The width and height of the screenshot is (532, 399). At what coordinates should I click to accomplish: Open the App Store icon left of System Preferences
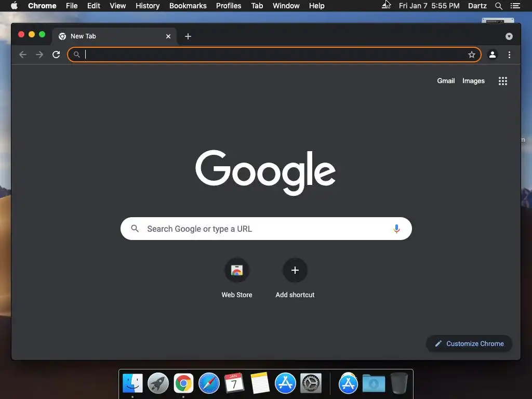click(x=285, y=383)
